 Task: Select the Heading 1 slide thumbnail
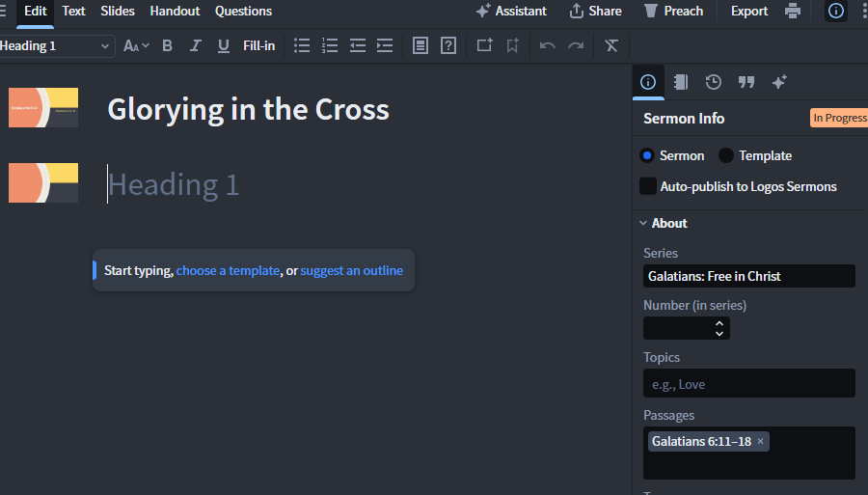(43, 182)
